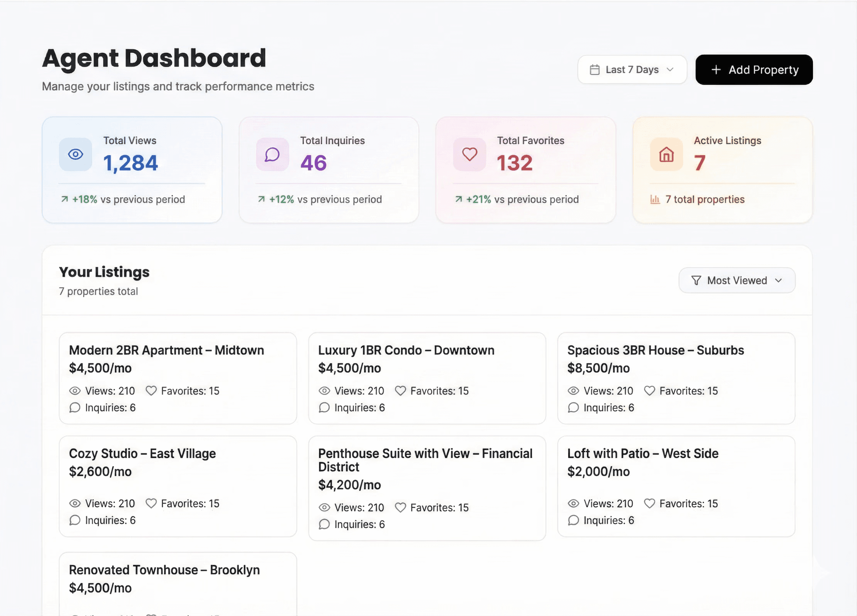Open the Last 7 Days date range dropdown
857x616 pixels.
(x=632, y=69)
